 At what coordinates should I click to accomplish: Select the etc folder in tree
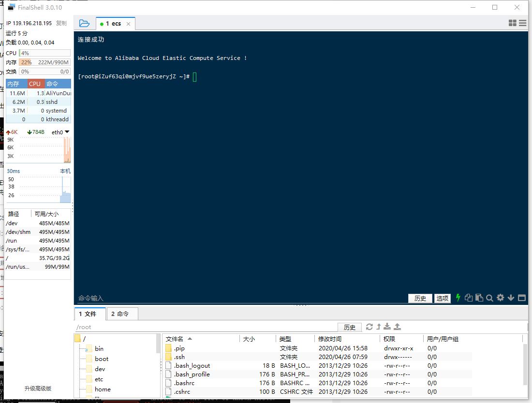point(99,379)
